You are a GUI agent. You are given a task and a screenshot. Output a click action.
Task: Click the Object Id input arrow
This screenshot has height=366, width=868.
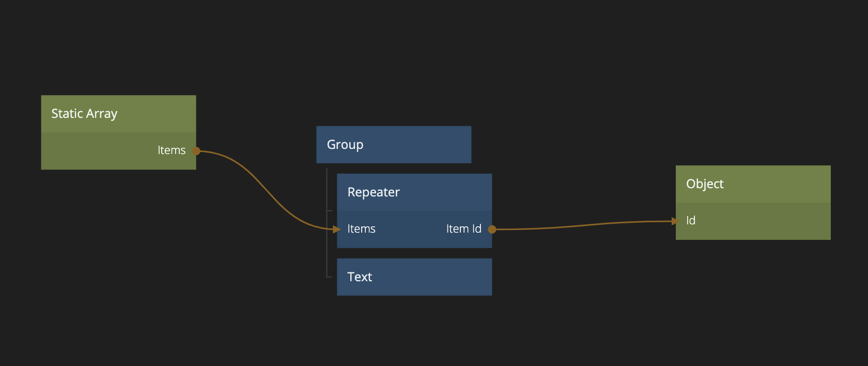click(x=675, y=221)
